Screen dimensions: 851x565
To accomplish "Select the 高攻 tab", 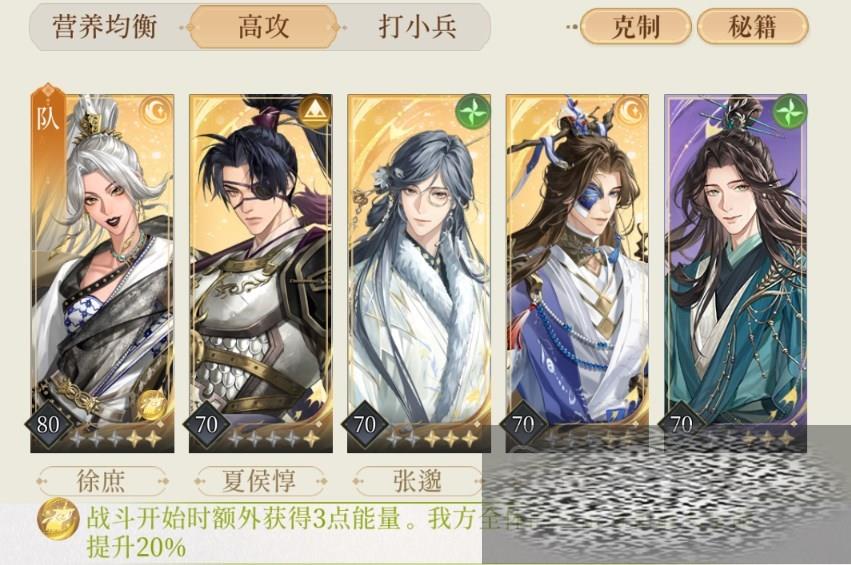I will click(x=263, y=27).
